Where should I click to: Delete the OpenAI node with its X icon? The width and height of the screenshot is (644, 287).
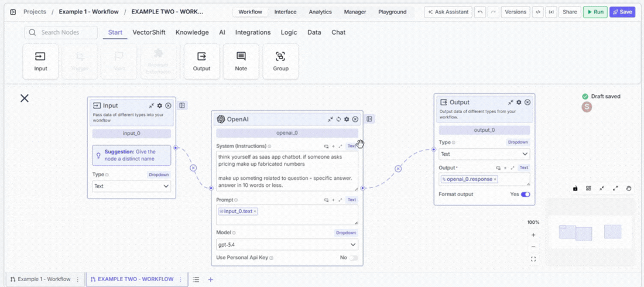pyautogui.click(x=355, y=119)
